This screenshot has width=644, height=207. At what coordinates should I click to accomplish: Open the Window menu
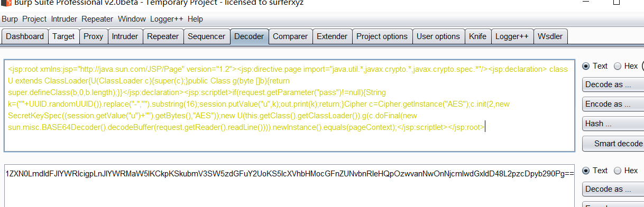point(132,19)
